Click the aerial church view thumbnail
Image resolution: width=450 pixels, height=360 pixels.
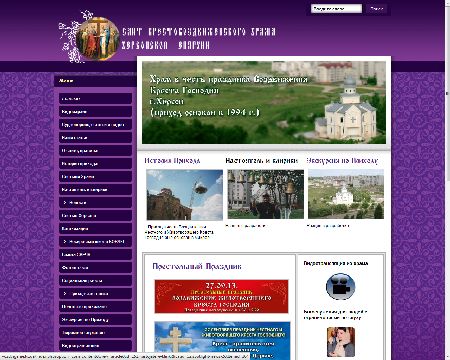click(346, 194)
